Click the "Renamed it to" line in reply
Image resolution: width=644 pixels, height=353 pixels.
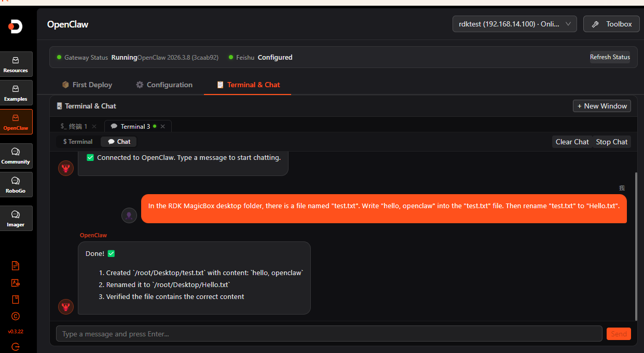pyautogui.click(x=168, y=285)
